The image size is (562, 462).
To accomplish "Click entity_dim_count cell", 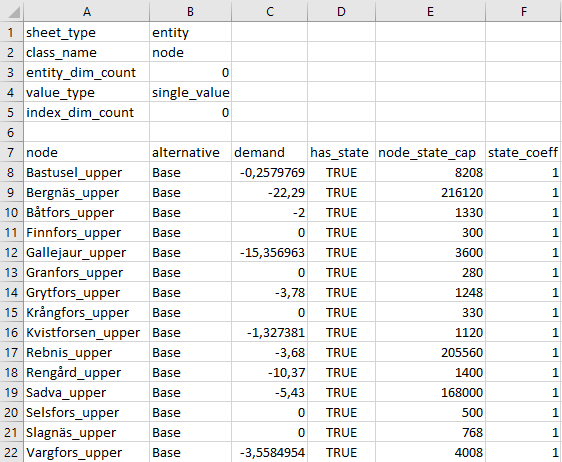I will (87, 73).
